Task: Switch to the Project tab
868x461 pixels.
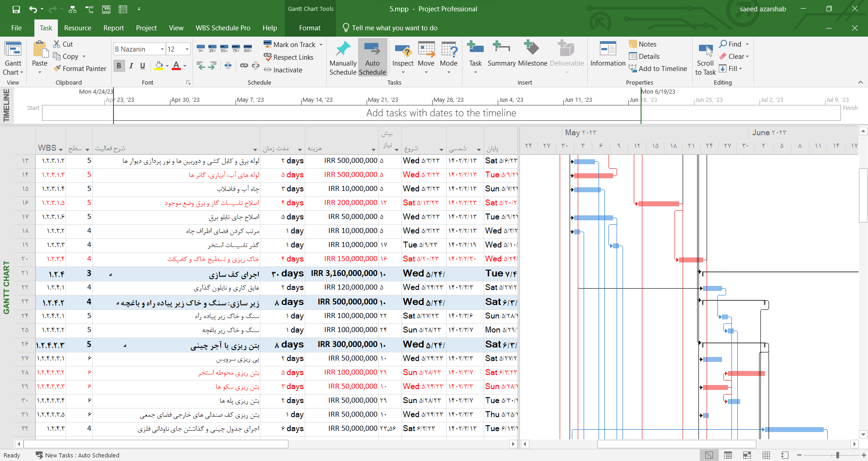Action: tap(146, 28)
